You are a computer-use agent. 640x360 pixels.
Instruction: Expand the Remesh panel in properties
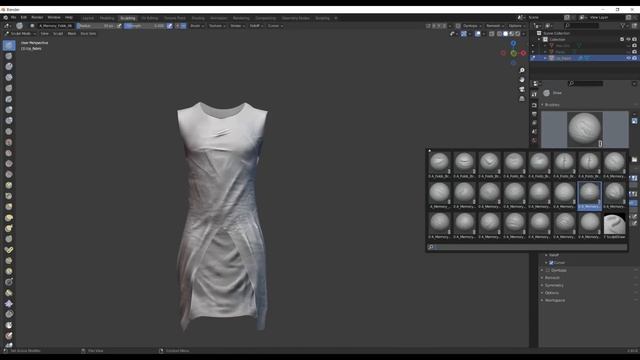[552, 278]
